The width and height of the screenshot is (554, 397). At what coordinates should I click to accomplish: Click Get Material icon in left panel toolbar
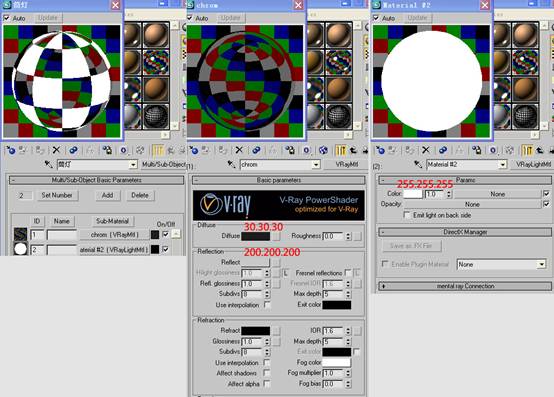coord(11,150)
